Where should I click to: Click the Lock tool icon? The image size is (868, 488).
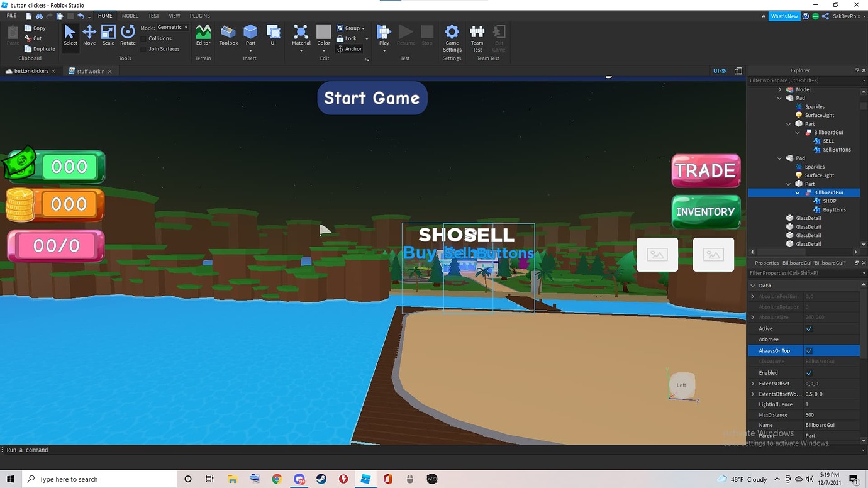pyautogui.click(x=340, y=38)
